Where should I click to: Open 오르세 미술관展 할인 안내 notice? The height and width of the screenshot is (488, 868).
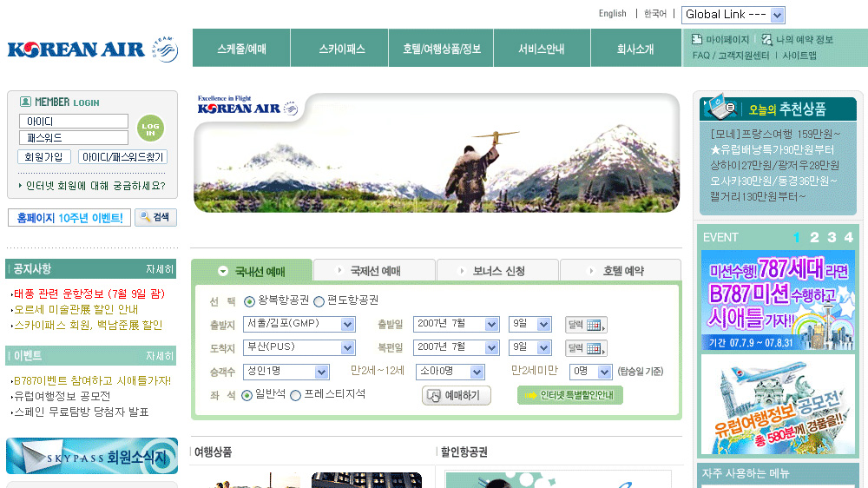76,309
